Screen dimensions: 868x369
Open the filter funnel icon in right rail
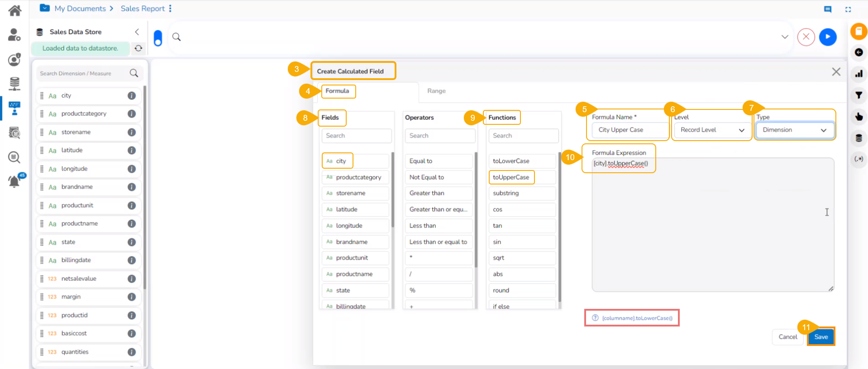click(858, 95)
